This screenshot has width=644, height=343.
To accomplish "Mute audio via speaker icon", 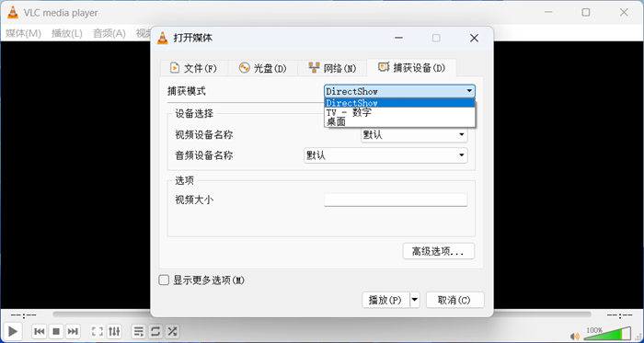I will coord(575,336).
